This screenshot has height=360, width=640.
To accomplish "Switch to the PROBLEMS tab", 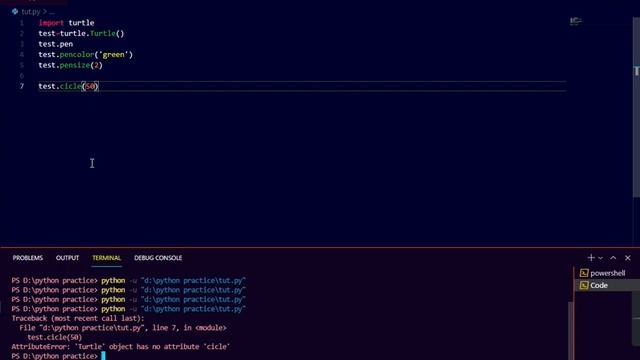I will click(28, 258).
